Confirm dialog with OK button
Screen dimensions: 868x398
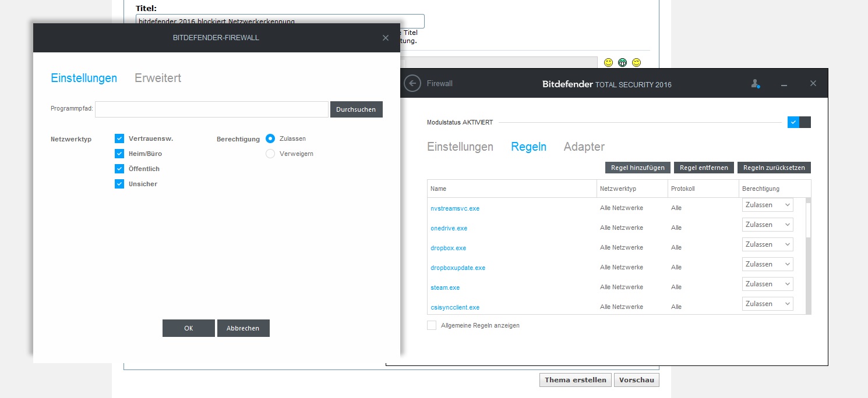[189, 328]
